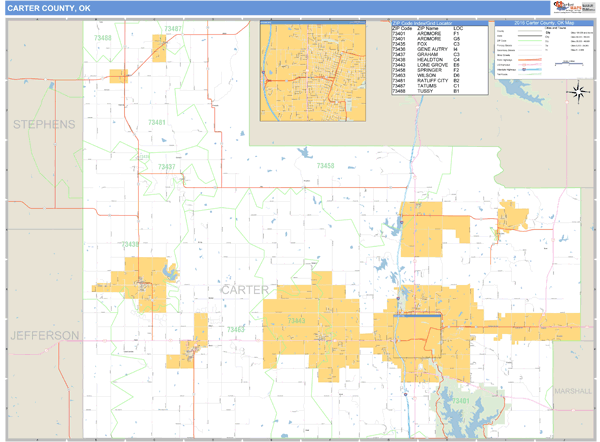
Task: Select the STEPHENS county label
Action: (x=43, y=124)
